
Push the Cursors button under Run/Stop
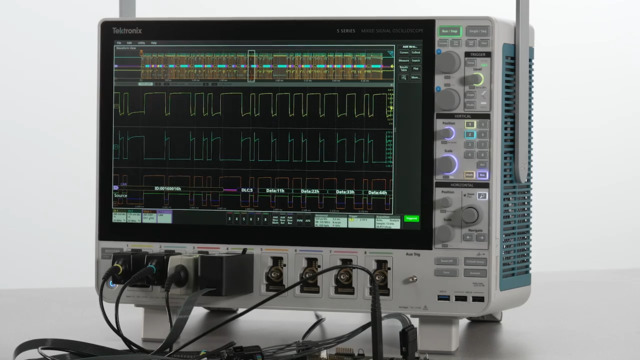coord(443,43)
